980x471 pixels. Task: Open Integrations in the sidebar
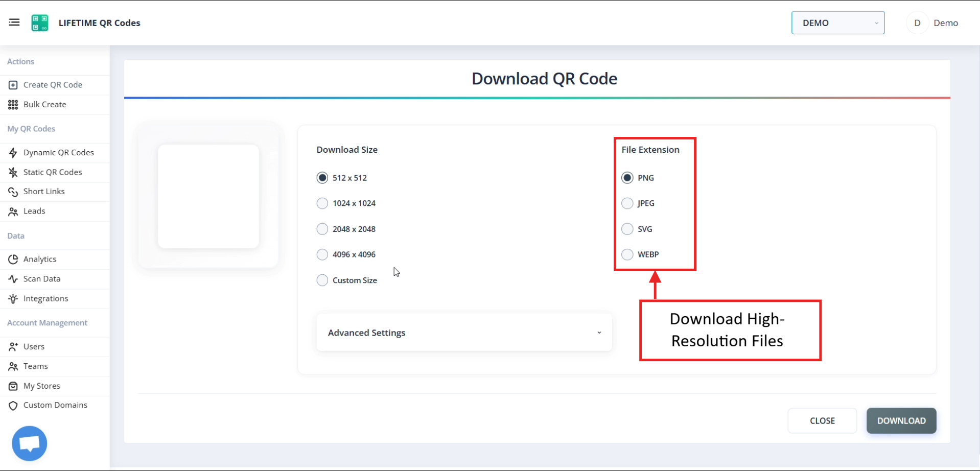(x=45, y=298)
